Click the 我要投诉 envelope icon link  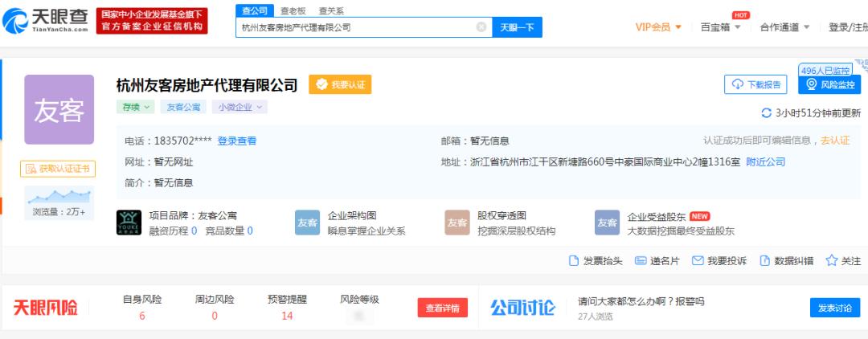tap(719, 261)
